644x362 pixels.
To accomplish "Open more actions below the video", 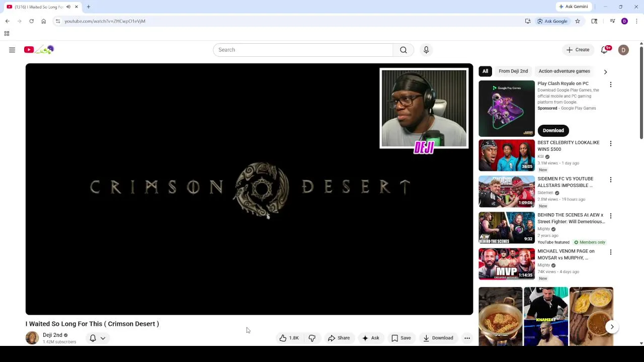I will (467, 338).
